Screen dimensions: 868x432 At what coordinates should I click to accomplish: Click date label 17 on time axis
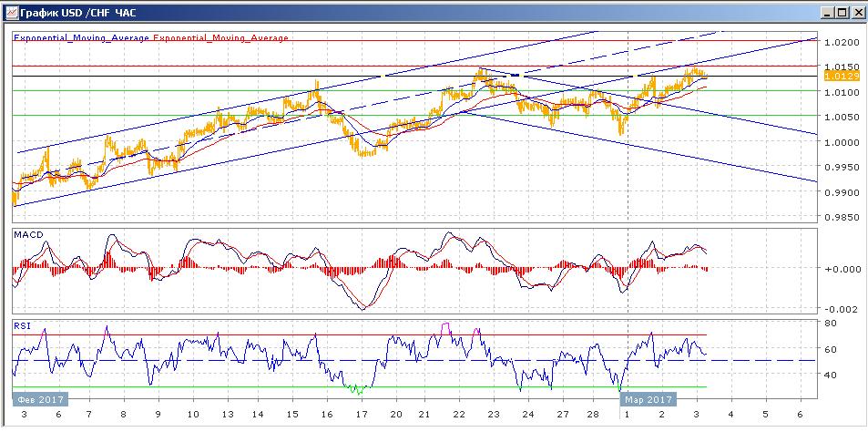pyautogui.click(x=362, y=415)
